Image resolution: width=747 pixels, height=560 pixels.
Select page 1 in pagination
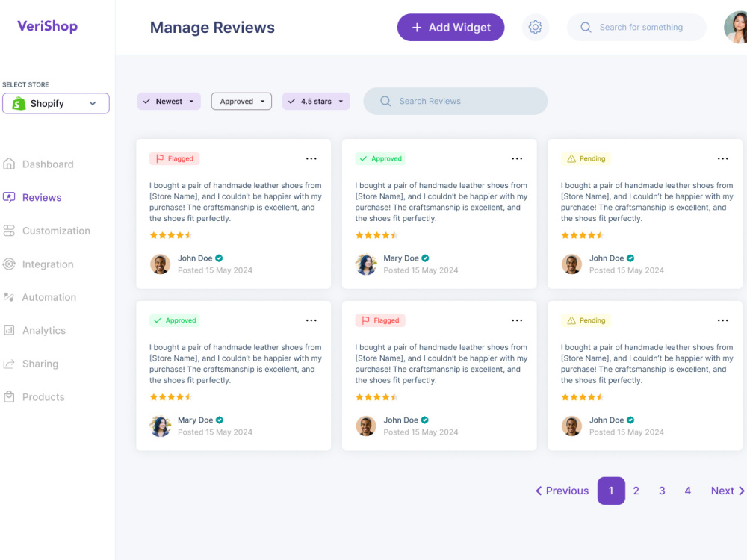(611, 491)
